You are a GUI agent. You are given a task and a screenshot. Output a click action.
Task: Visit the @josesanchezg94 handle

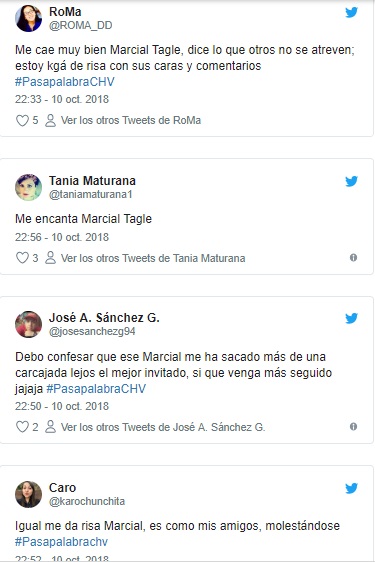(x=92, y=332)
